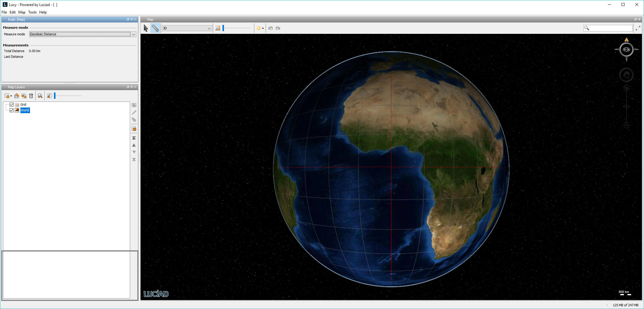Click the Total Distance 0.00 km value
644x309 pixels.
(35, 51)
